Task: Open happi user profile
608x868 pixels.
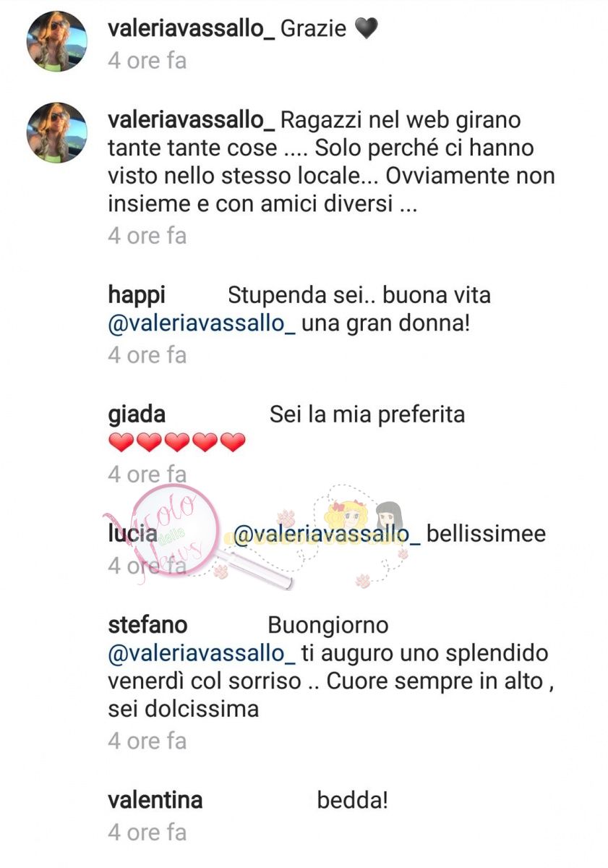Action: point(137,296)
